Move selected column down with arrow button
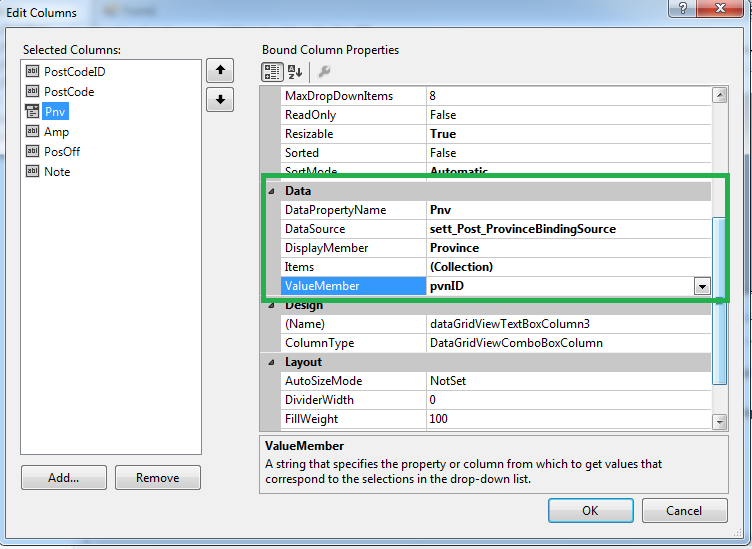The height and width of the screenshot is (549, 752). pos(220,99)
